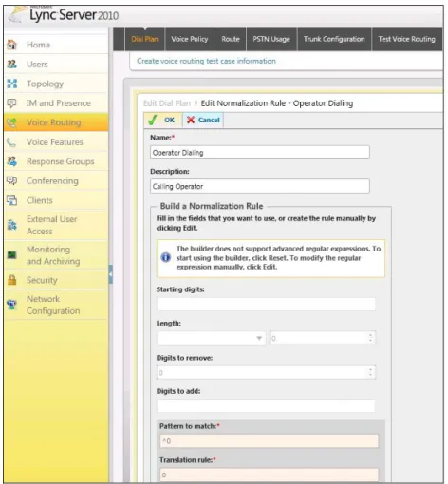Click the Voice Routing phone arrow icon
The width and height of the screenshot is (448, 484).
11,122
